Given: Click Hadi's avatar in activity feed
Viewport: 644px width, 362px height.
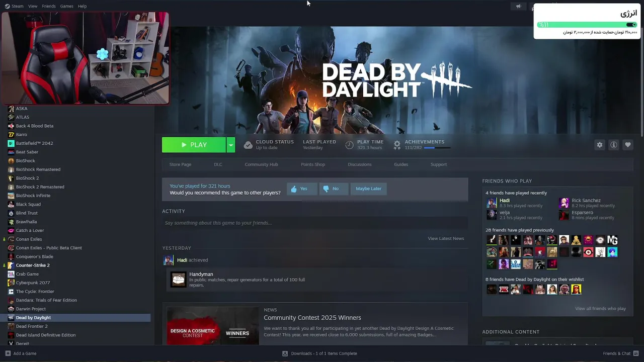Looking at the screenshot, I should point(169,260).
